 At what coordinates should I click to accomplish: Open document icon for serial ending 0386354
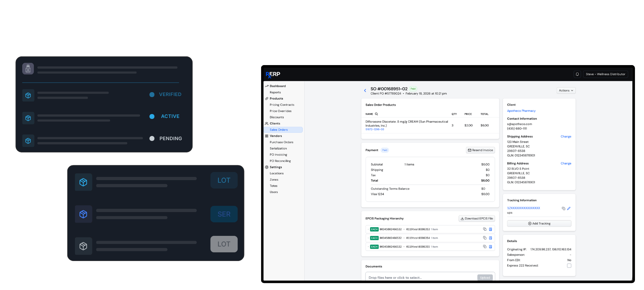[x=490, y=238]
